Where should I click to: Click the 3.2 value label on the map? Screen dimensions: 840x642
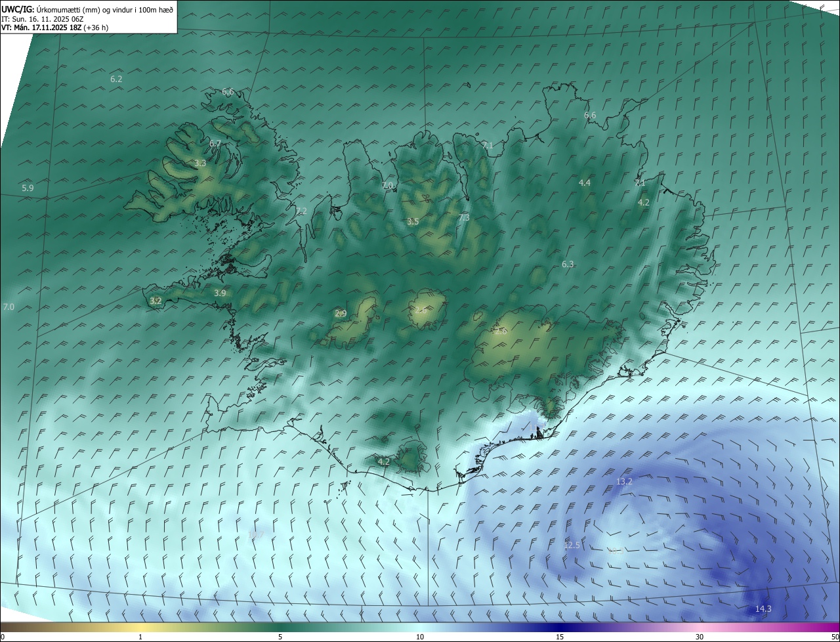click(156, 301)
